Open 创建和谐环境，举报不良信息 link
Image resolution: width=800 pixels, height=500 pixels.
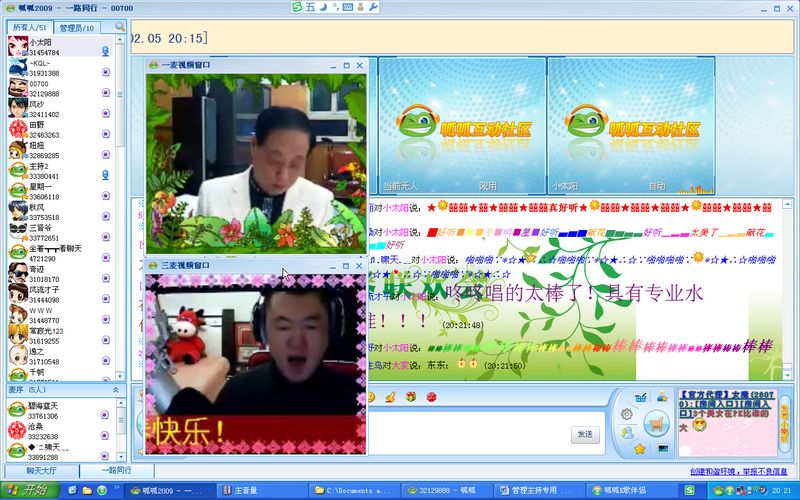coord(738,471)
